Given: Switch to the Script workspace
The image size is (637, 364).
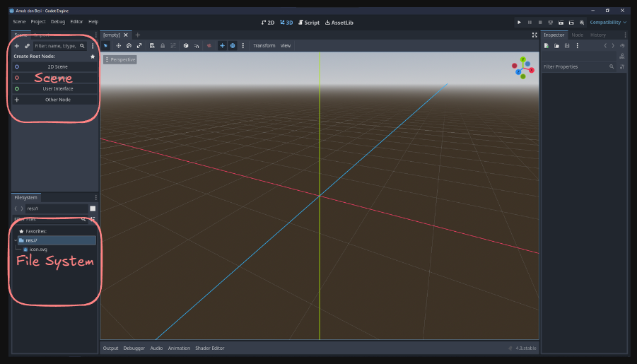Looking at the screenshot, I should (x=309, y=23).
